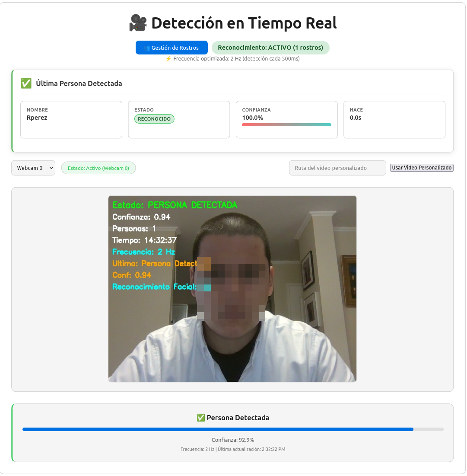Viewport: 467px width, 476px height.
Task: Click the lightning bolt icon near frequency text
Action: click(168, 59)
